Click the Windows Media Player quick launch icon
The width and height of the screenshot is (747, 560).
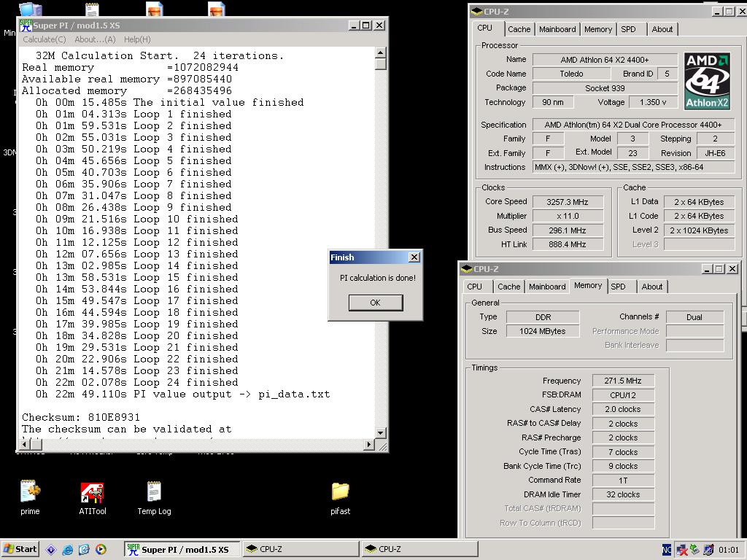[x=101, y=550]
